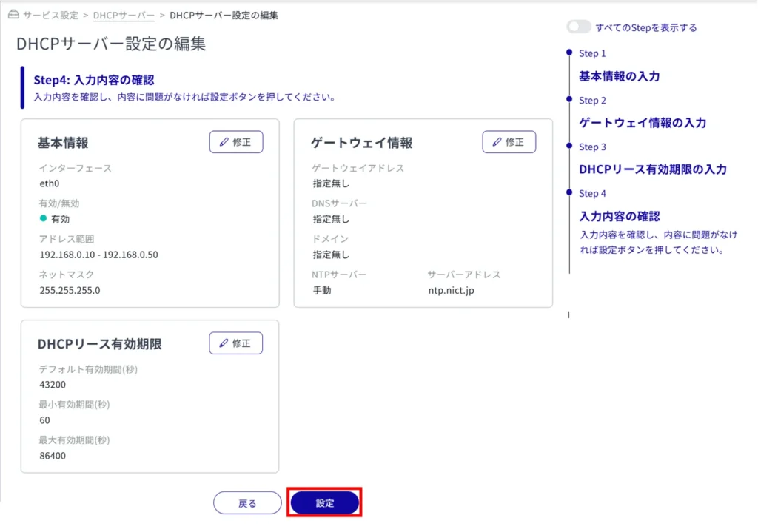Viewport: 758px width, 532px height.
Task: Toggle the すべてのStepを表示する switch
Action: pos(579,27)
